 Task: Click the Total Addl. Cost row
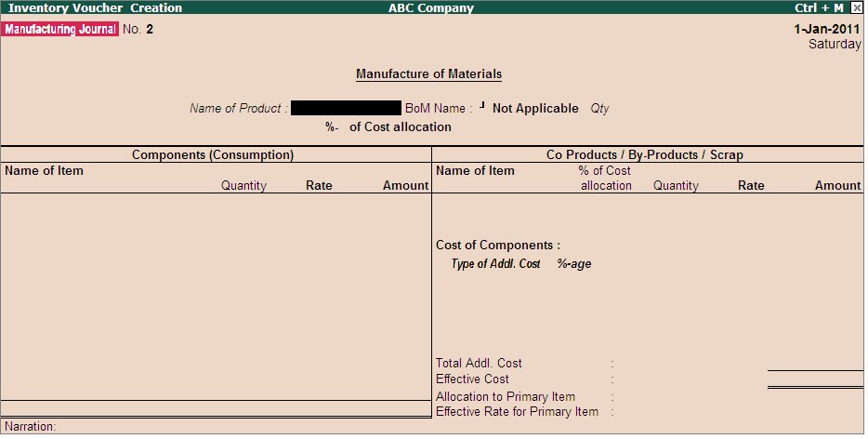pos(479,364)
